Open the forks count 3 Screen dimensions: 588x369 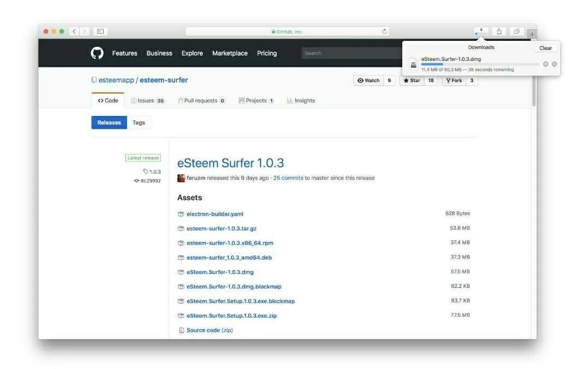pyautogui.click(x=472, y=81)
